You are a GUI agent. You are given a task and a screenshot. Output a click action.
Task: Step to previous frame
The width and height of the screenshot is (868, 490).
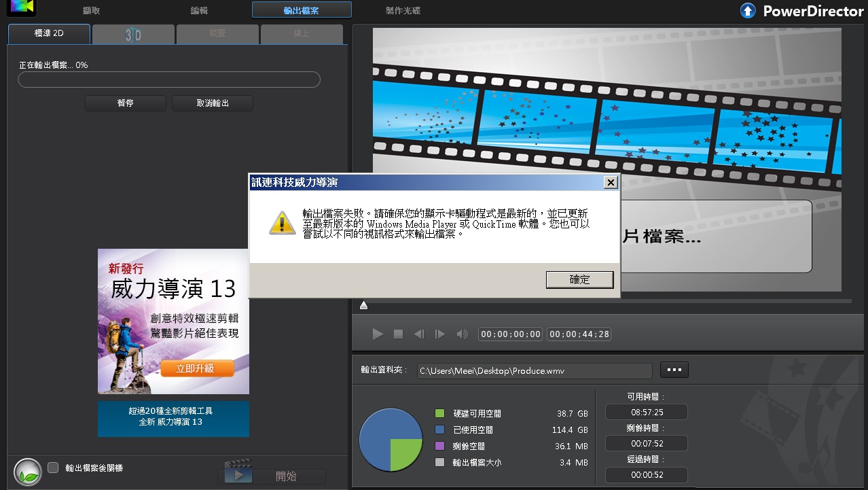pos(419,334)
